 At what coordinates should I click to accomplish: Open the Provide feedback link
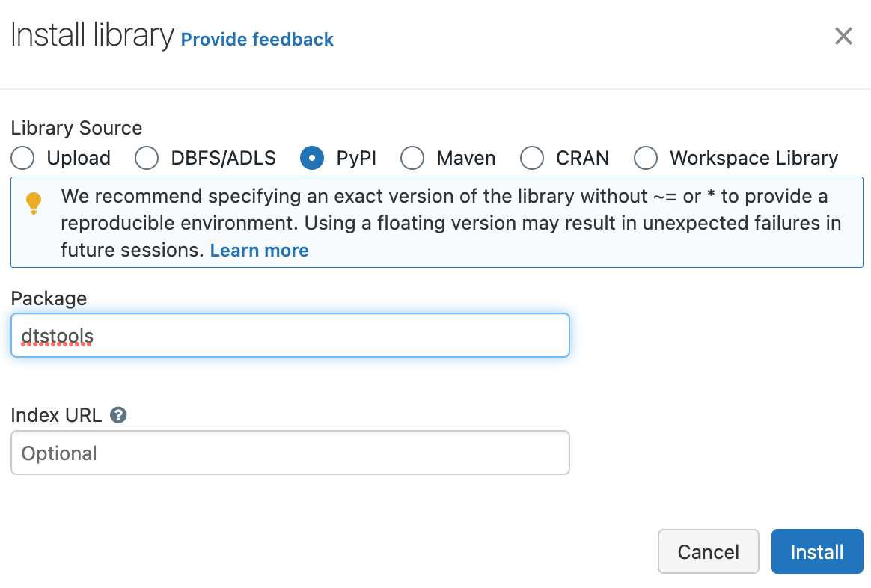pyautogui.click(x=257, y=40)
